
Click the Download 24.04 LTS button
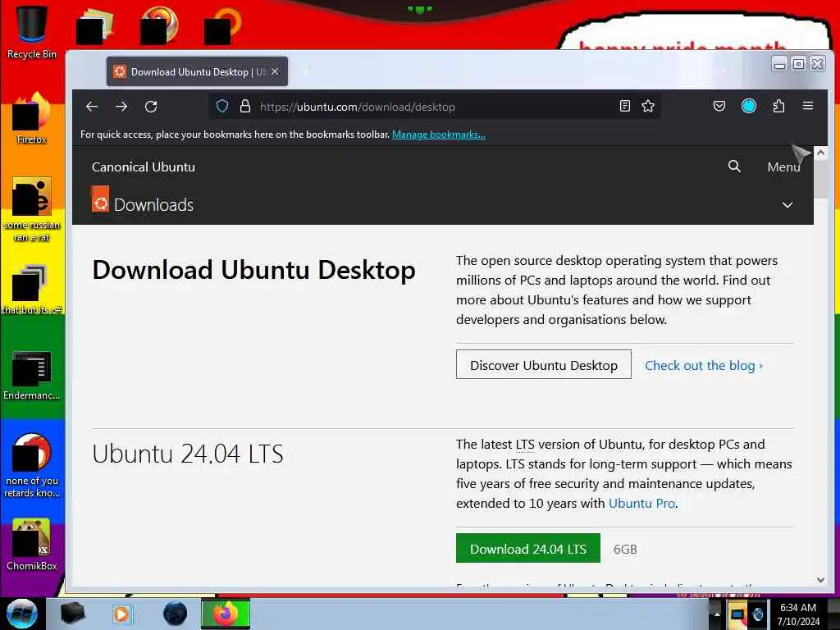528,548
